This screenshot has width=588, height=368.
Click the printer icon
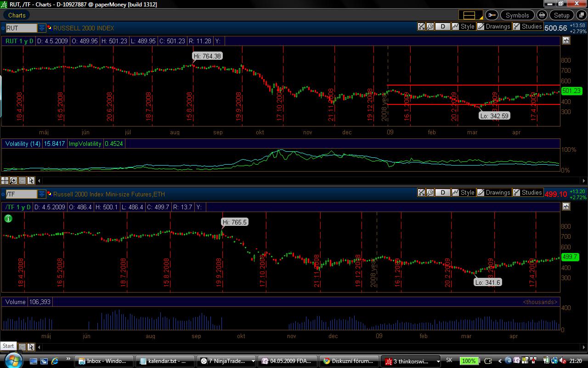pyautogui.click(x=542, y=15)
